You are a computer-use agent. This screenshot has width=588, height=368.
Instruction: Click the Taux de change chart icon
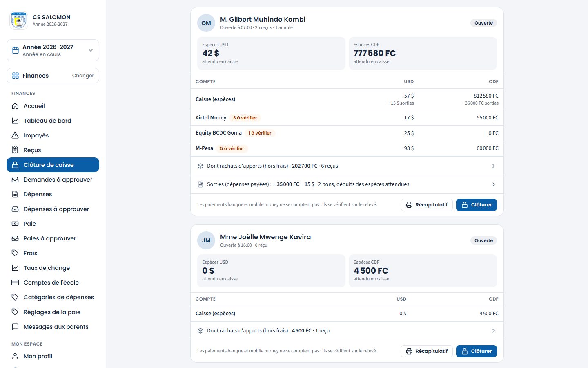click(x=15, y=268)
